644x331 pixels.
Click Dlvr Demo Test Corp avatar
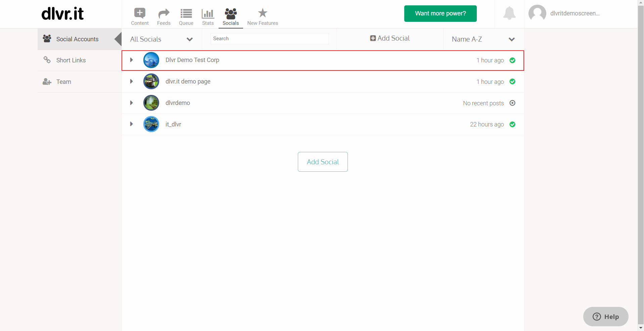[151, 60]
